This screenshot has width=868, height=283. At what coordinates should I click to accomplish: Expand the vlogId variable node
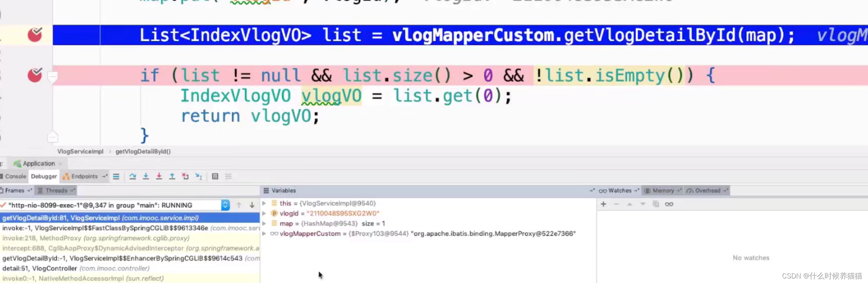pos(264,213)
